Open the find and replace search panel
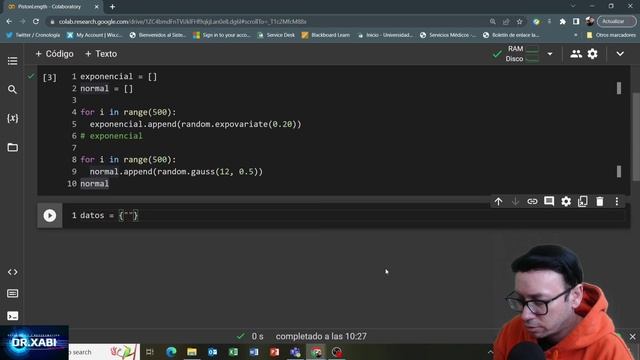Screen dimensions: 640x360 (12, 89)
